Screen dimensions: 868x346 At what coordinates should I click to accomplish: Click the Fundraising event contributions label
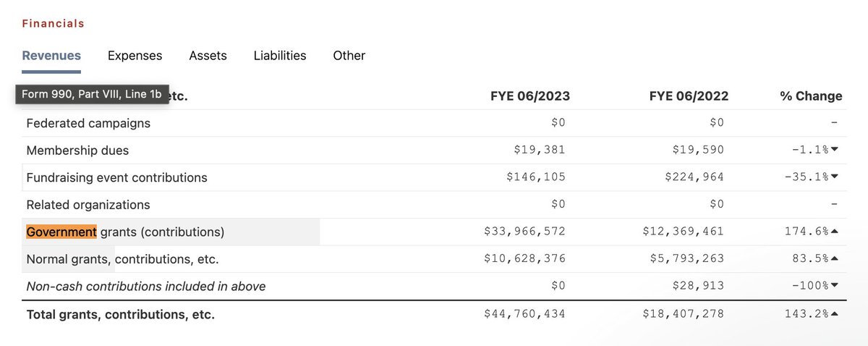116,178
